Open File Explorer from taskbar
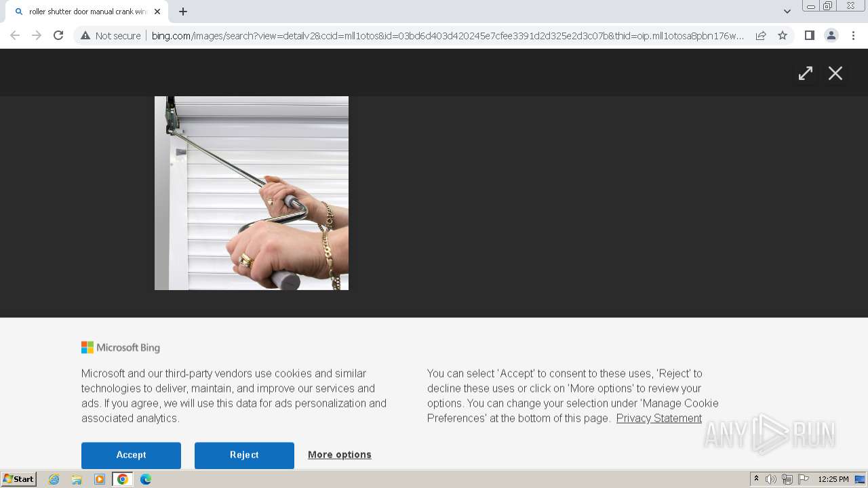 (x=77, y=479)
